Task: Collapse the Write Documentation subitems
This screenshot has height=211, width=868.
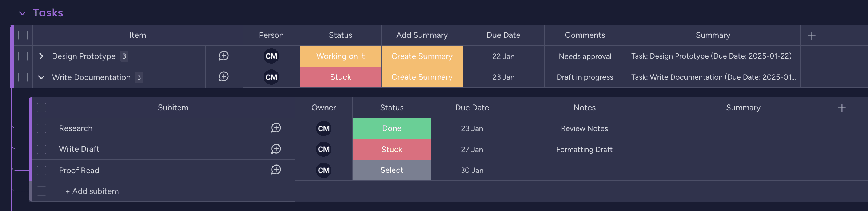Action: 41,77
